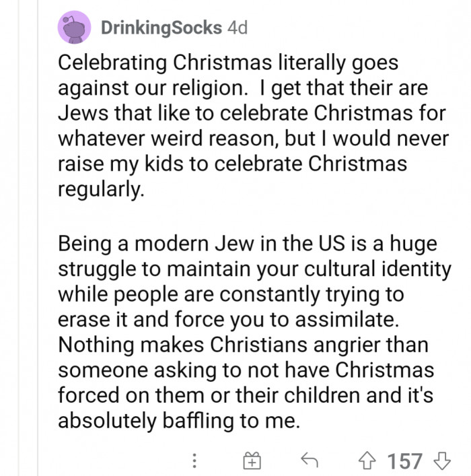Select the word 'Celebrating' opening the comment
Viewport: 471px width, 476px height.
[x=112, y=63]
